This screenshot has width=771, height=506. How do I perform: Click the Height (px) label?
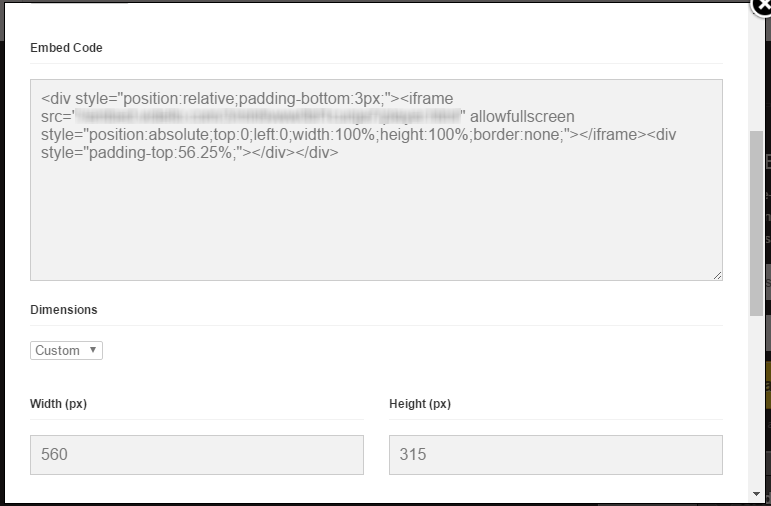point(420,404)
